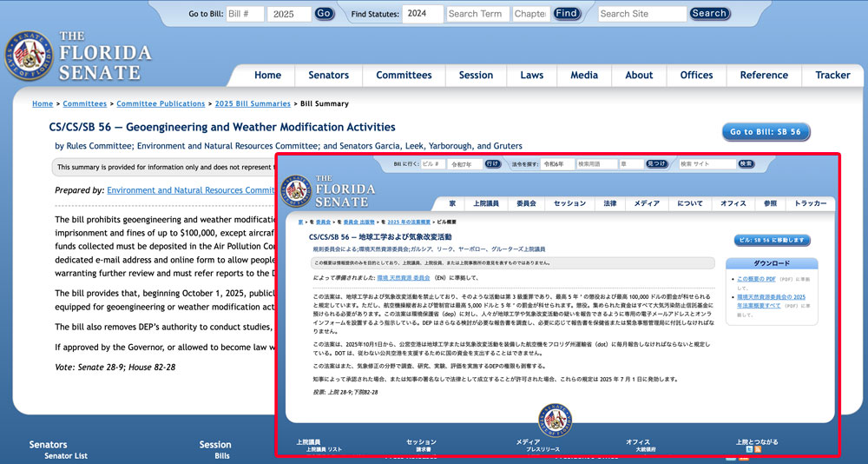This screenshot has height=464, width=868.
Task: Open the トラッカー tab in the Japanese inset
Action: click(x=811, y=203)
